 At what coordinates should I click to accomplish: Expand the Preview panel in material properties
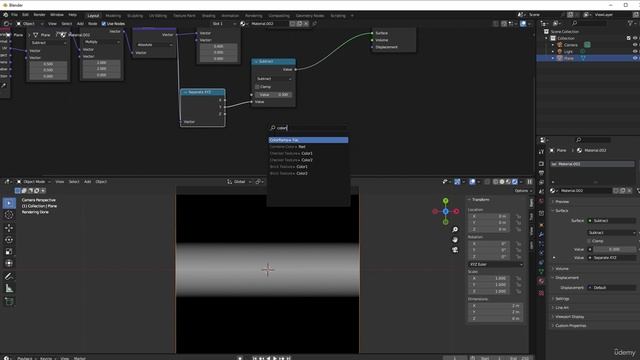(562, 202)
